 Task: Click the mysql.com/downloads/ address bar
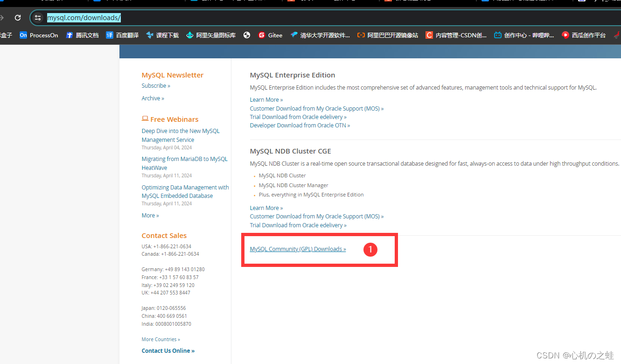coord(84,18)
